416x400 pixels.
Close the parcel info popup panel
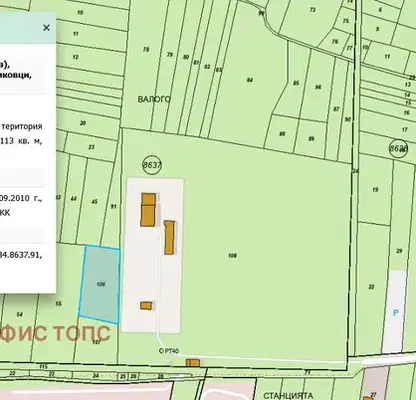tap(46, 28)
